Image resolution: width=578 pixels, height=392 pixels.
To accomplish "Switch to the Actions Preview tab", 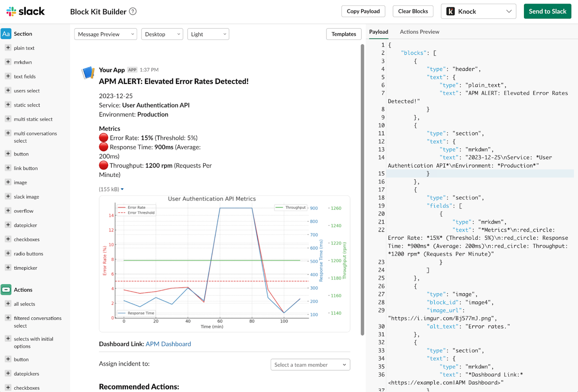I will click(x=419, y=32).
